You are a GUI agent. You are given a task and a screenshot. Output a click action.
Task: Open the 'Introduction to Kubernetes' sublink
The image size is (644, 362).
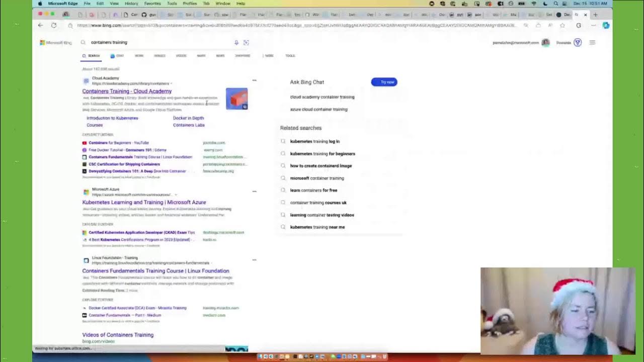click(112, 118)
